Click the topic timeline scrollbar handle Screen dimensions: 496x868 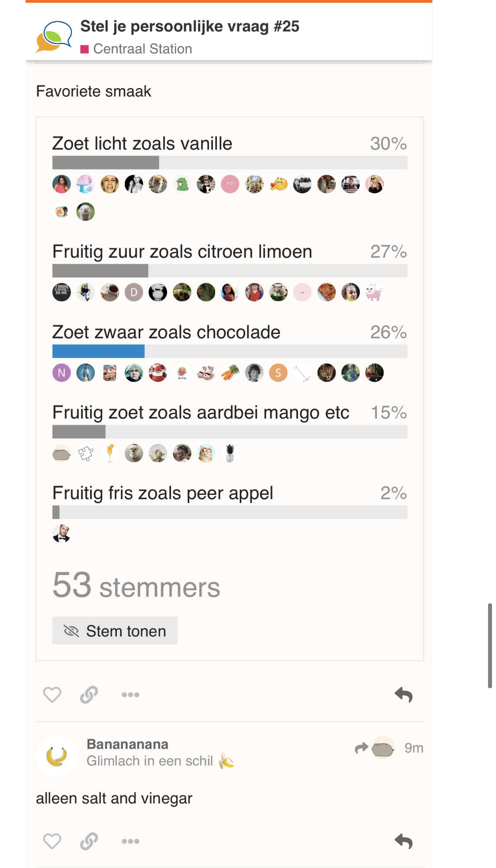pos(489,645)
